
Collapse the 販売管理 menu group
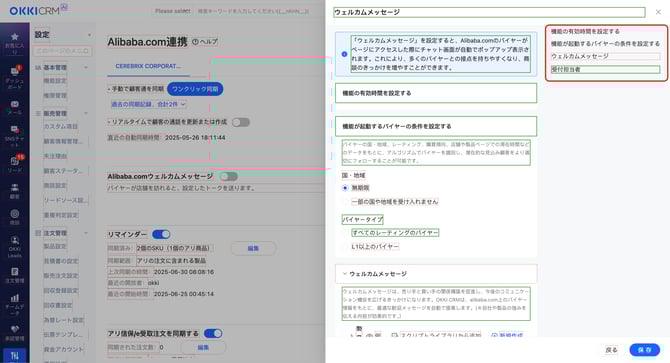click(x=85, y=114)
